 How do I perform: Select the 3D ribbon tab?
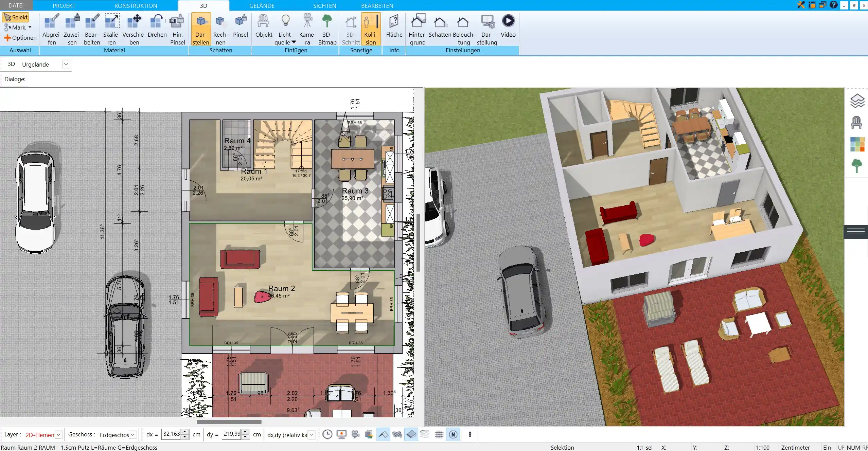point(203,5)
